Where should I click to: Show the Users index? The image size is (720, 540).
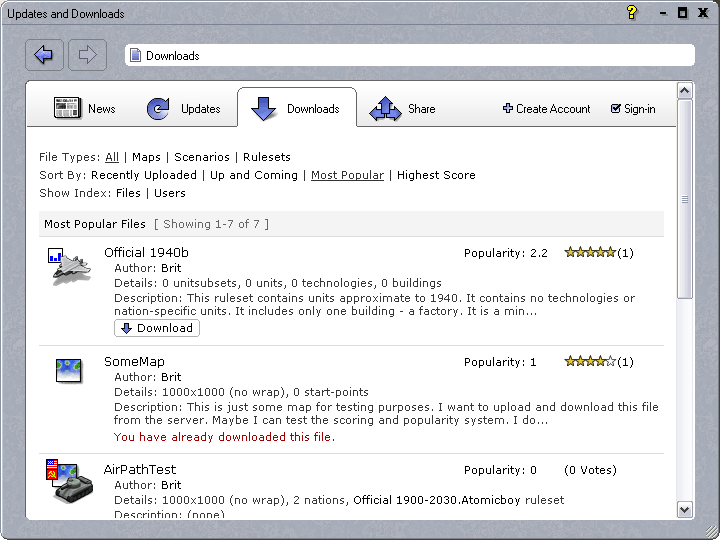[170, 193]
